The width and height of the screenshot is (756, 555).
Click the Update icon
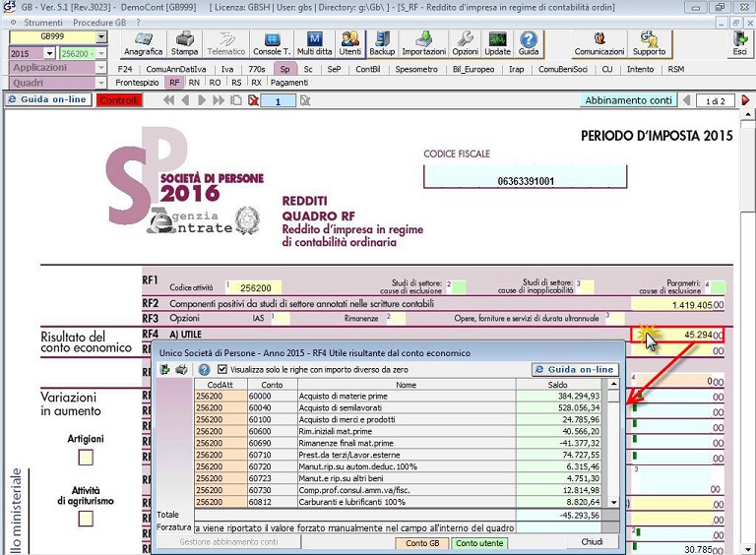[497, 44]
